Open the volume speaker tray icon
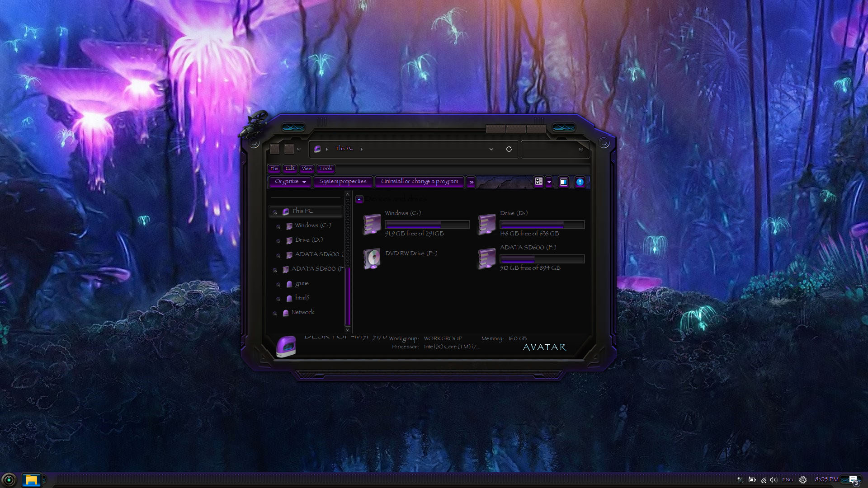 (x=773, y=480)
